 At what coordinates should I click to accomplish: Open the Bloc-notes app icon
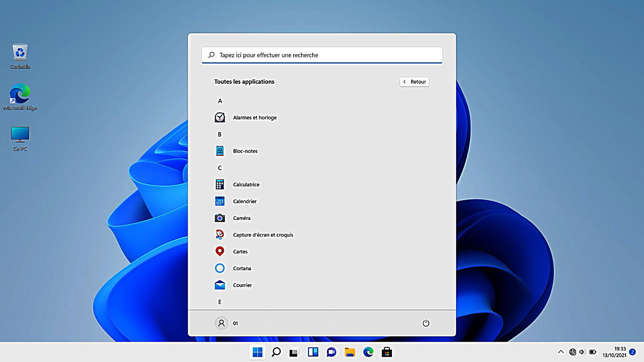pyautogui.click(x=220, y=151)
